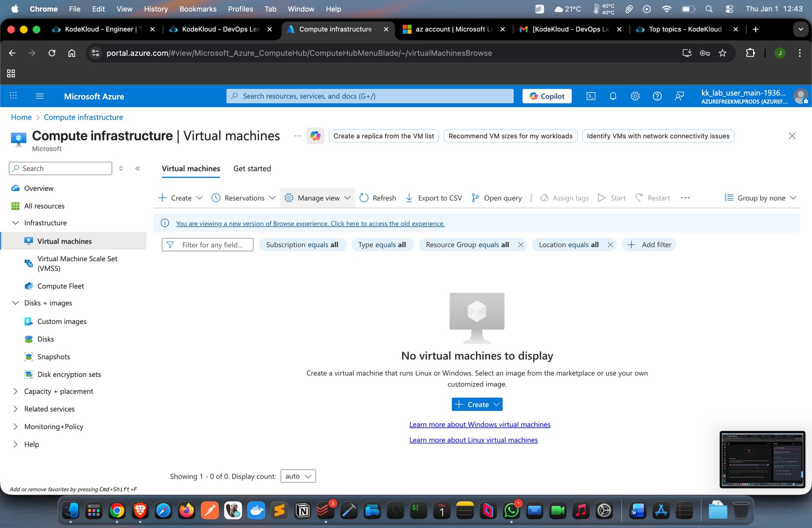Click Learn more about Linux virtual machines
812x528 pixels.
point(473,440)
